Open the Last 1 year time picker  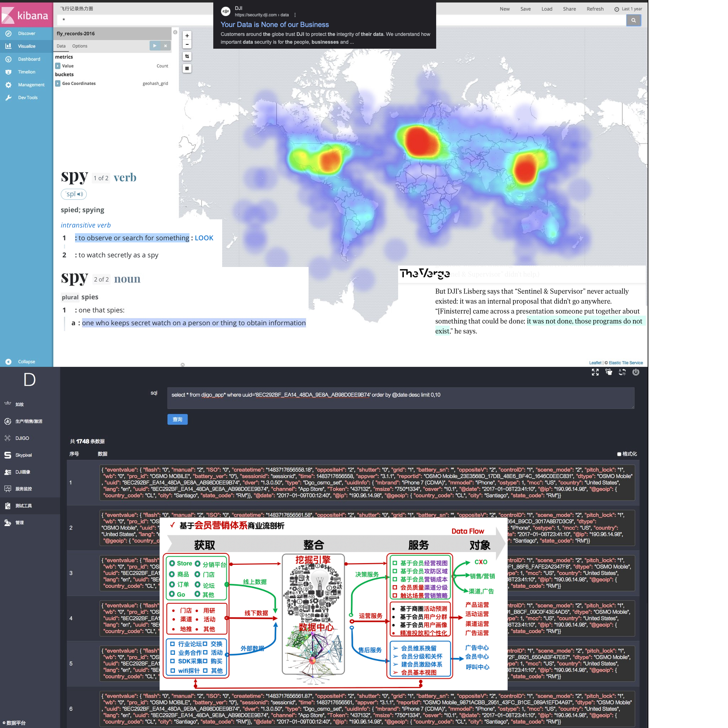pyautogui.click(x=628, y=9)
